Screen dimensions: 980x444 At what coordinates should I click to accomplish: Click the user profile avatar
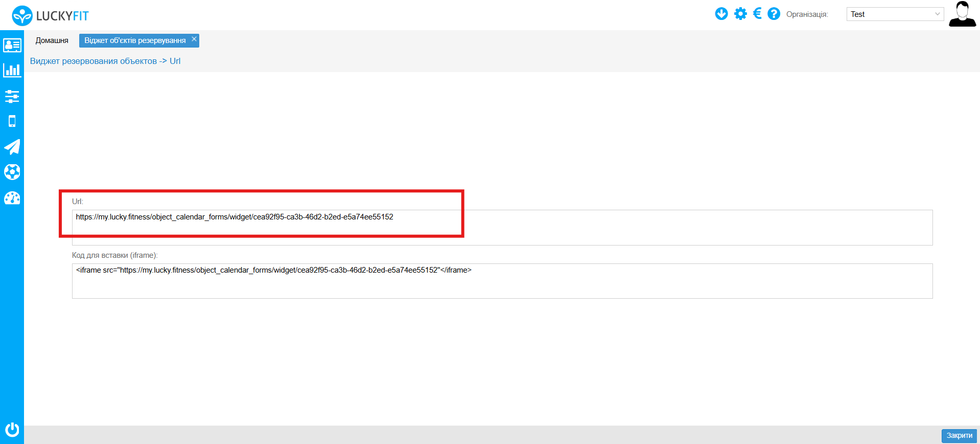962,14
